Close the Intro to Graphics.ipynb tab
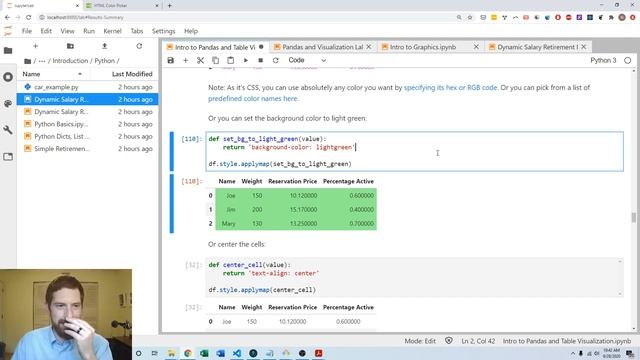 [476, 47]
